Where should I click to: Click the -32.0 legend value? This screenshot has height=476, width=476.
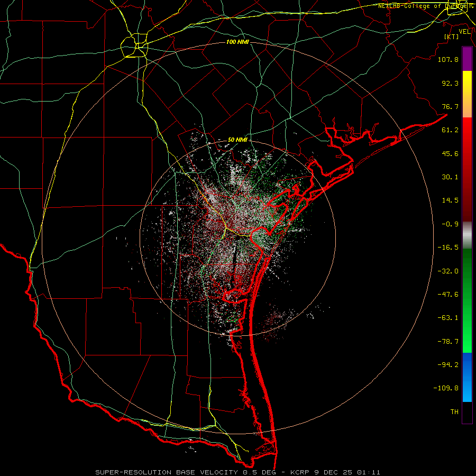[448, 271]
